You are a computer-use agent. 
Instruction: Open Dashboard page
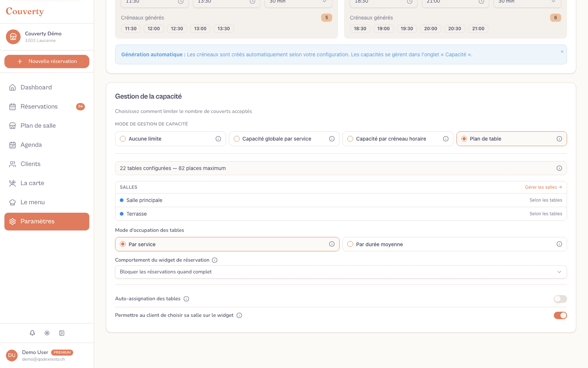(x=47, y=88)
